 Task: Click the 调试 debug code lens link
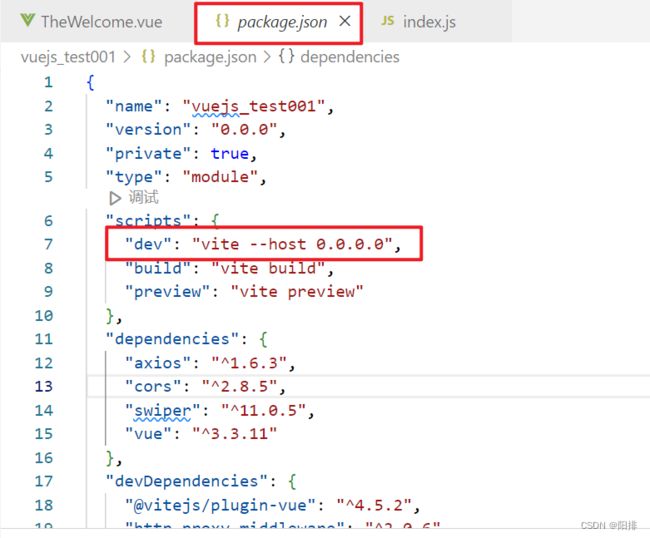[143, 198]
